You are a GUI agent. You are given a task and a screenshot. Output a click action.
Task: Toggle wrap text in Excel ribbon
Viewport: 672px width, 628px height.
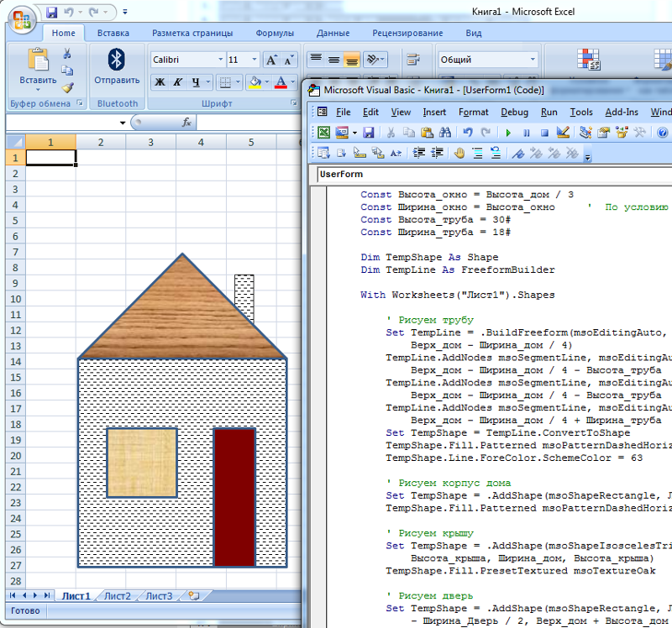coord(413,60)
